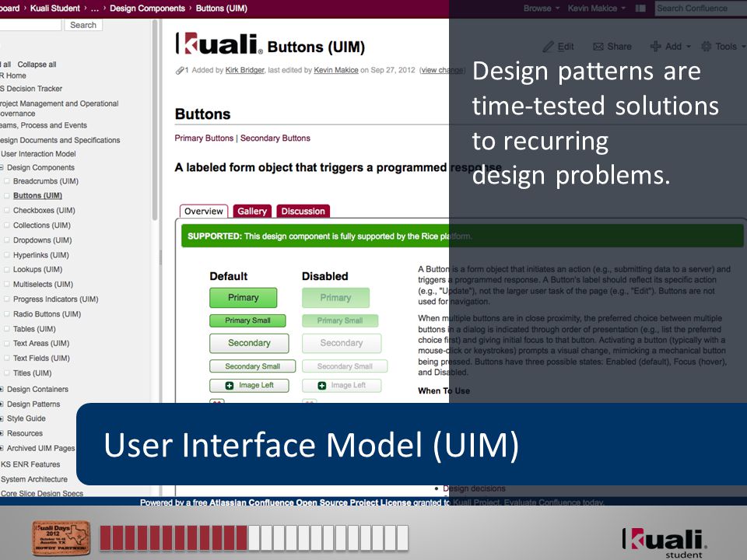The width and height of the screenshot is (747, 560).
Task: Open Lookups (UIM) tree page
Action: [37, 269]
